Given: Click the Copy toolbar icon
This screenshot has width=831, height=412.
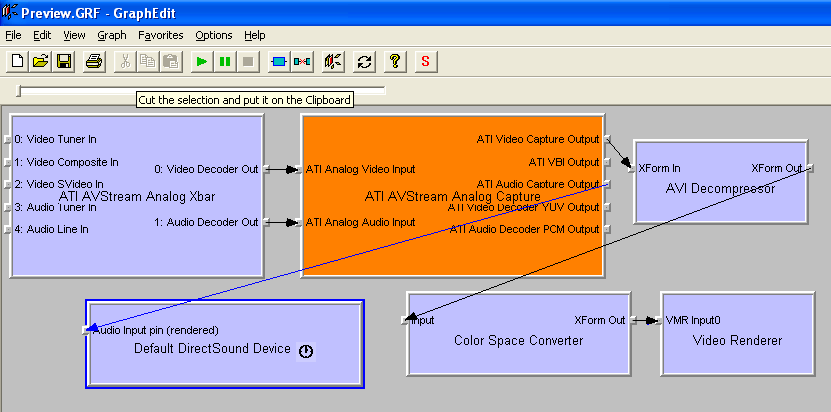Looking at the screenshot, I should [x=148, y=62].
